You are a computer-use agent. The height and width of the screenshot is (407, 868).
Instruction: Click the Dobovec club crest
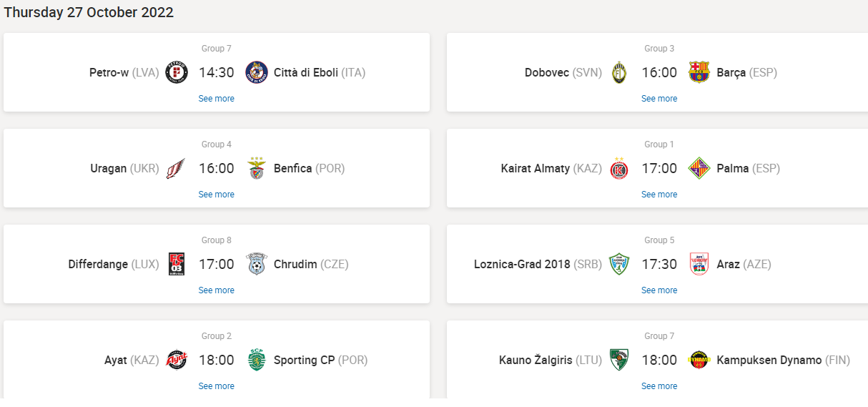[619, 72]
